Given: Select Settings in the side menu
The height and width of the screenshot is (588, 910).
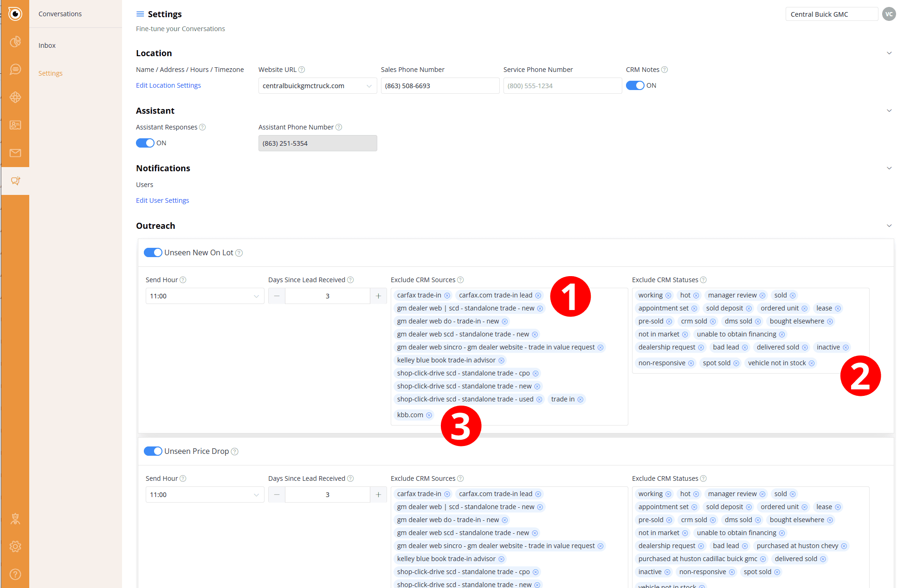Looking at the screenshot, I should (x=50, y=73).
